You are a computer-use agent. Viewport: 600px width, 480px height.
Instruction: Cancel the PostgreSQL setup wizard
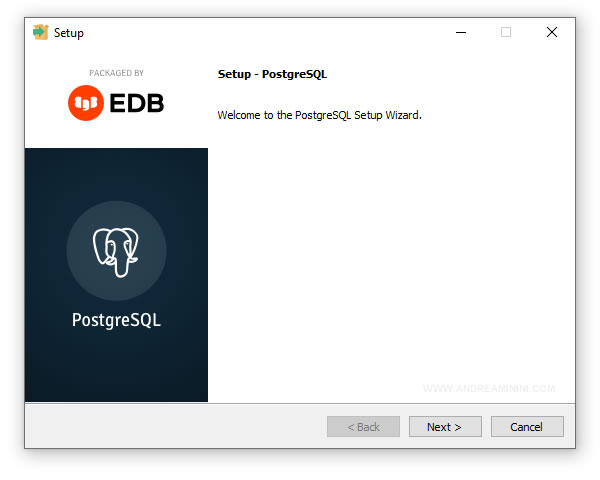pos(527,426)
